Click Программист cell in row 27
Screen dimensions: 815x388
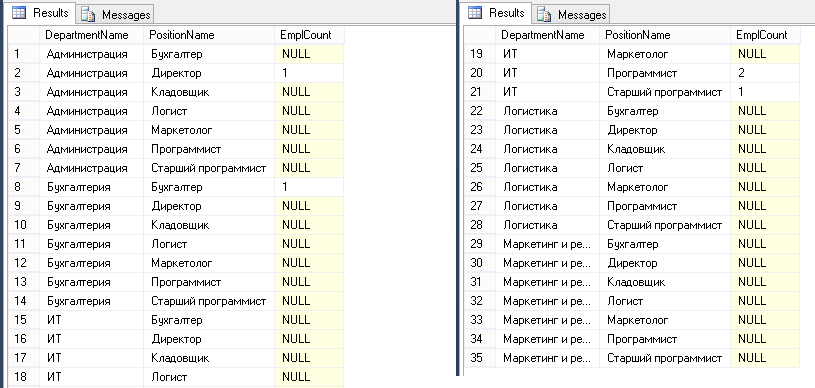tap(665, 206)
